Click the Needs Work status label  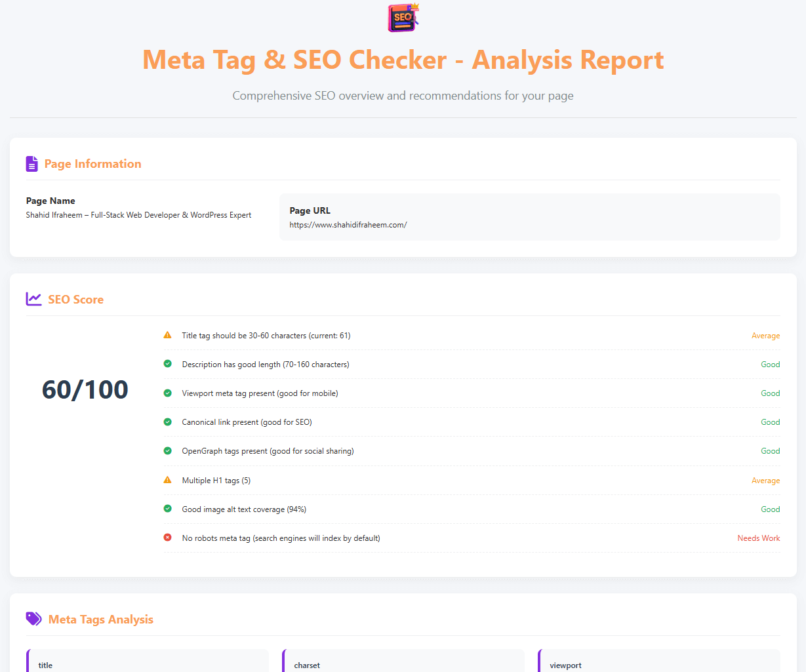point(758,538)
